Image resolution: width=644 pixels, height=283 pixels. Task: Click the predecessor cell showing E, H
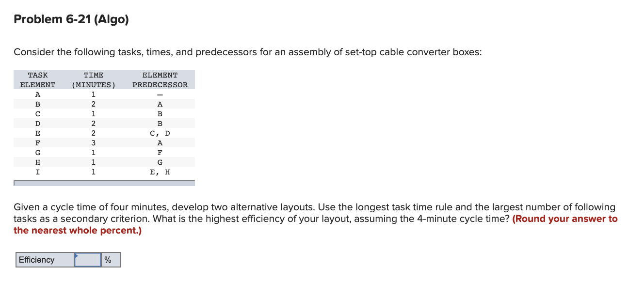click(x=160, y=172)
